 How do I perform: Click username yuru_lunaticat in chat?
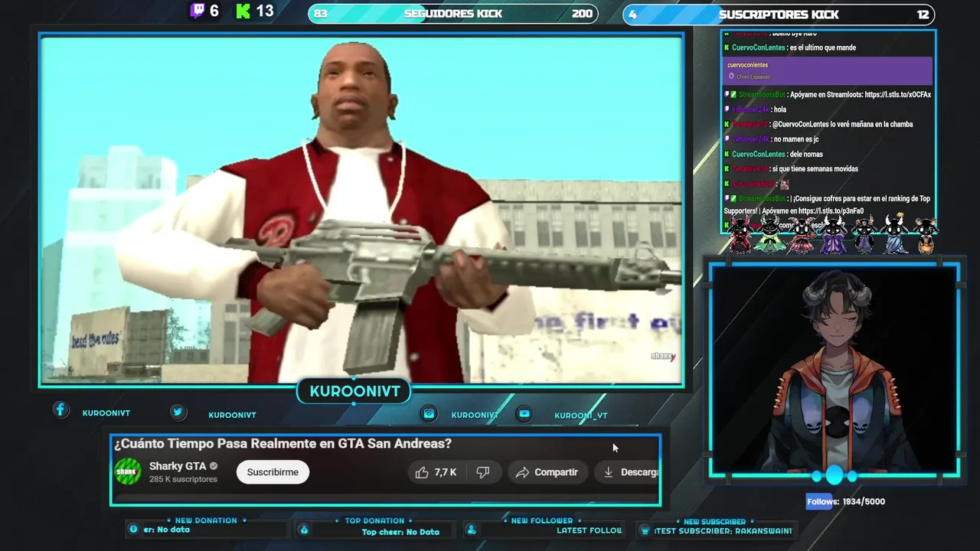tap(753, 184)
